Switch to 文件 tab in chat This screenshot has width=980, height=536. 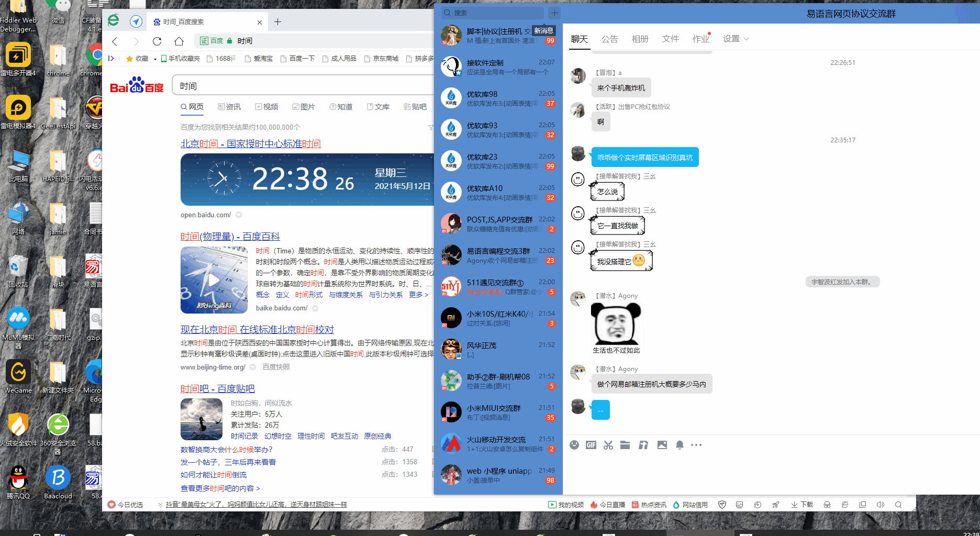pos(670,39)
